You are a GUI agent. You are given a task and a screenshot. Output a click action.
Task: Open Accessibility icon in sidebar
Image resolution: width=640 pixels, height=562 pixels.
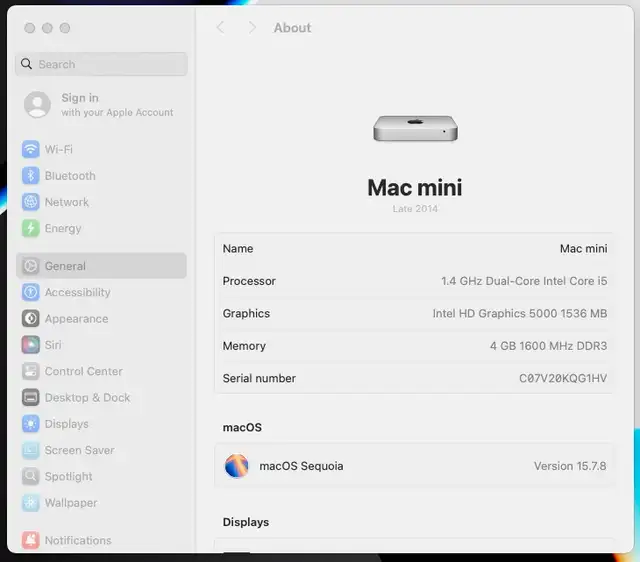31,292
